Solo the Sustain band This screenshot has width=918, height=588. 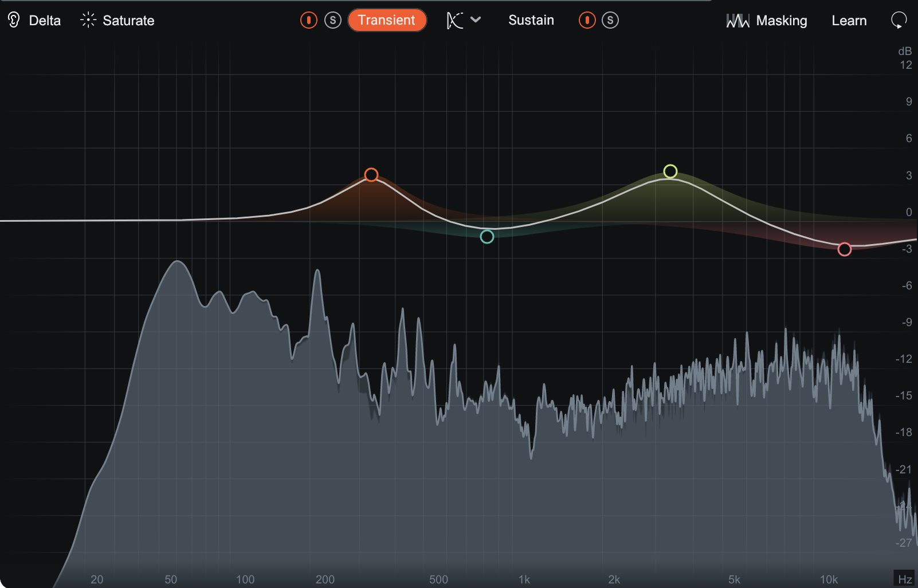[x=610, y=20]
